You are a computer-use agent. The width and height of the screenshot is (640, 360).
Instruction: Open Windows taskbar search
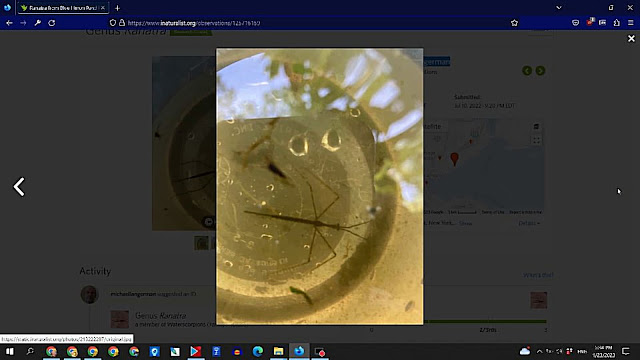point(30,351)
